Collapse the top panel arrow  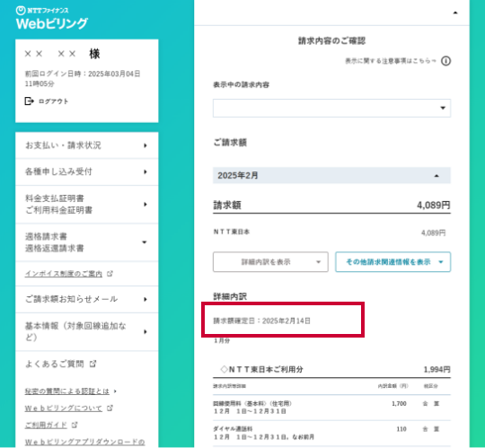455,13
